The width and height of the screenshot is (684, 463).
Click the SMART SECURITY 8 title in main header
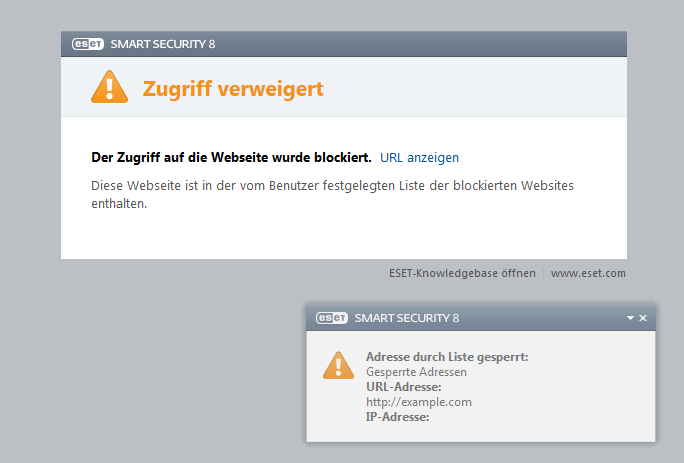click(x=162, y=44)
